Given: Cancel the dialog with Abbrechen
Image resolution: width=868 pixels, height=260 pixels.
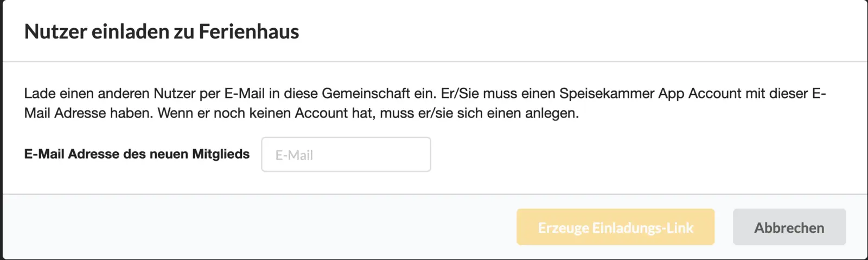Looking at the screenshot, I should (x=789, y=227).
